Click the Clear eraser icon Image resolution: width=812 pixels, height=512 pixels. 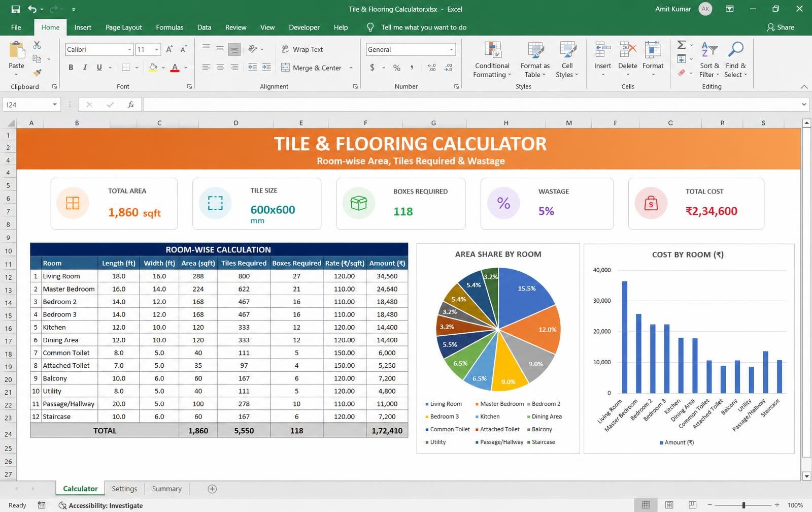(x=682, y=73)
